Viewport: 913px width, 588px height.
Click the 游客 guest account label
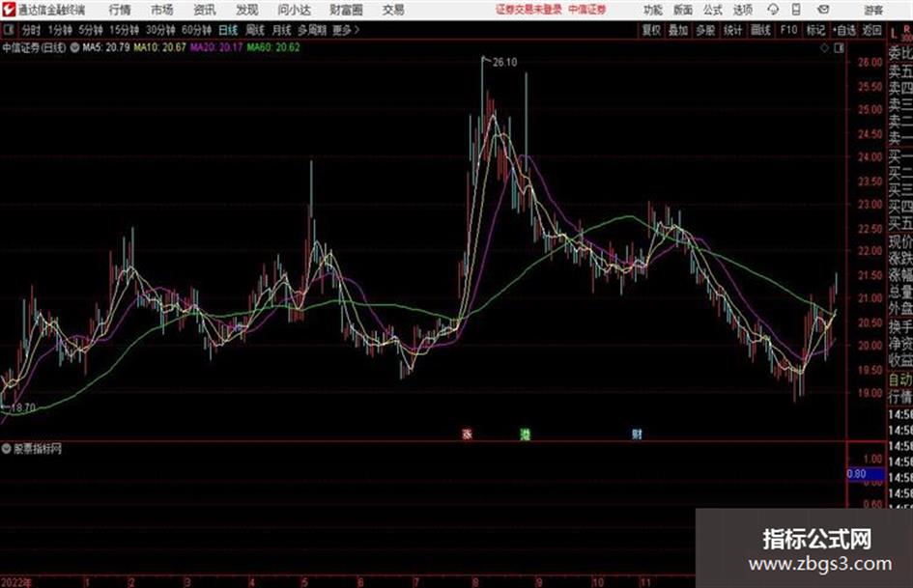click(873, 10)
